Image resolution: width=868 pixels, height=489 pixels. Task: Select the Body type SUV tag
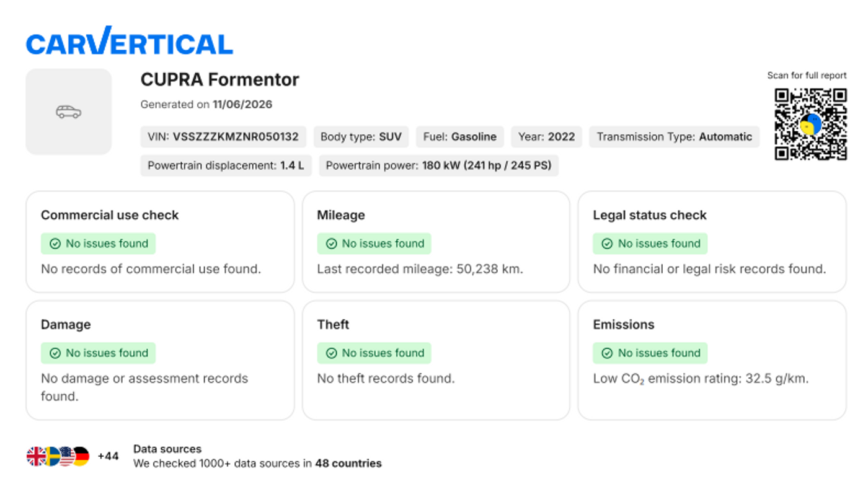361,137
